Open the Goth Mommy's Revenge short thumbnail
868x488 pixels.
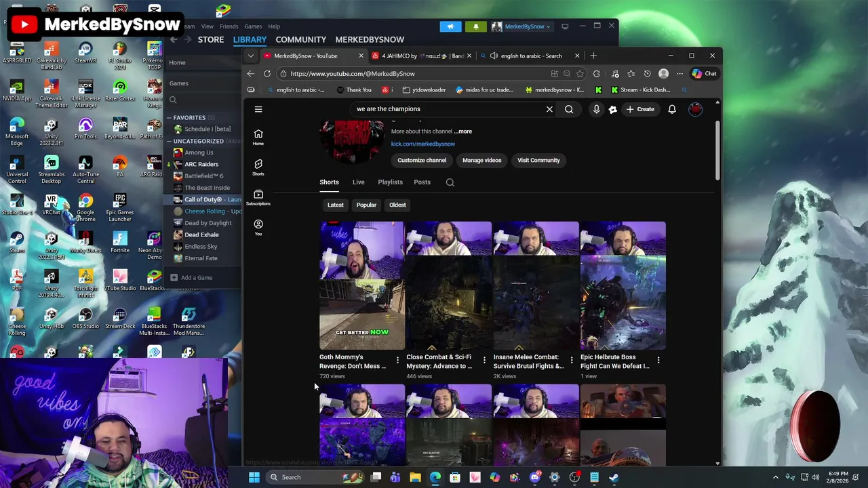362,285
